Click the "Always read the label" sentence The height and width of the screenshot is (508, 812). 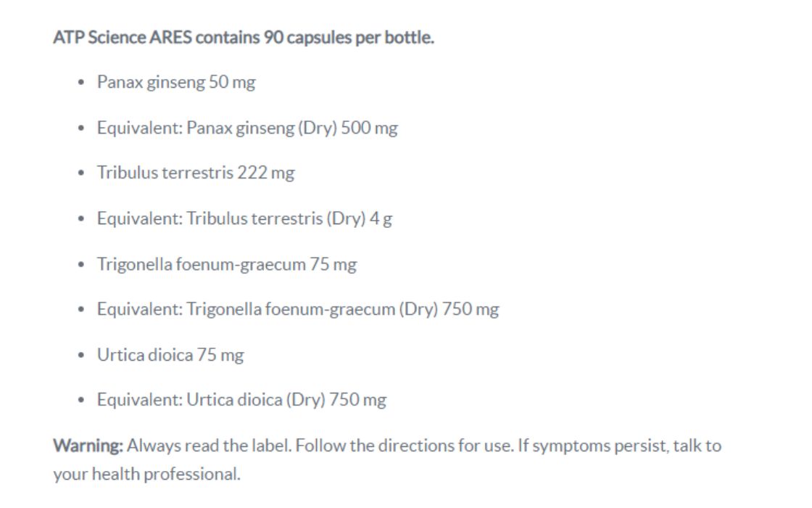(x=210, y=446)
